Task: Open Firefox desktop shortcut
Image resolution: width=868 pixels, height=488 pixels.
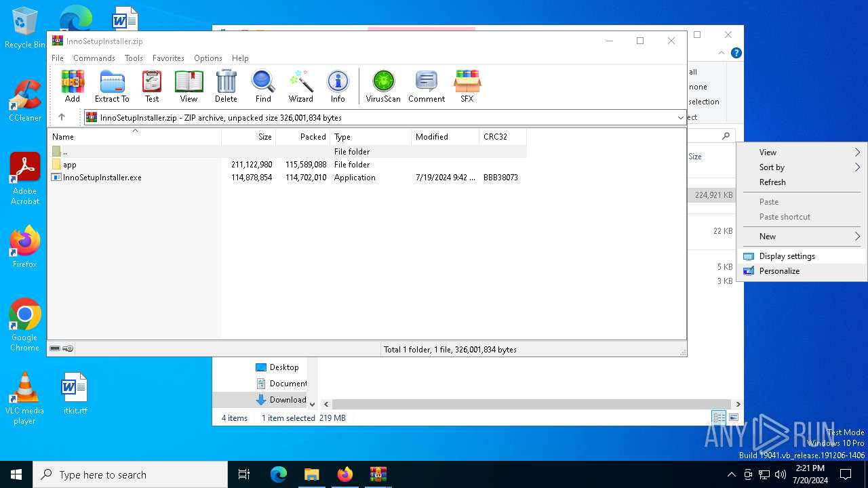Action: [24, 247]
